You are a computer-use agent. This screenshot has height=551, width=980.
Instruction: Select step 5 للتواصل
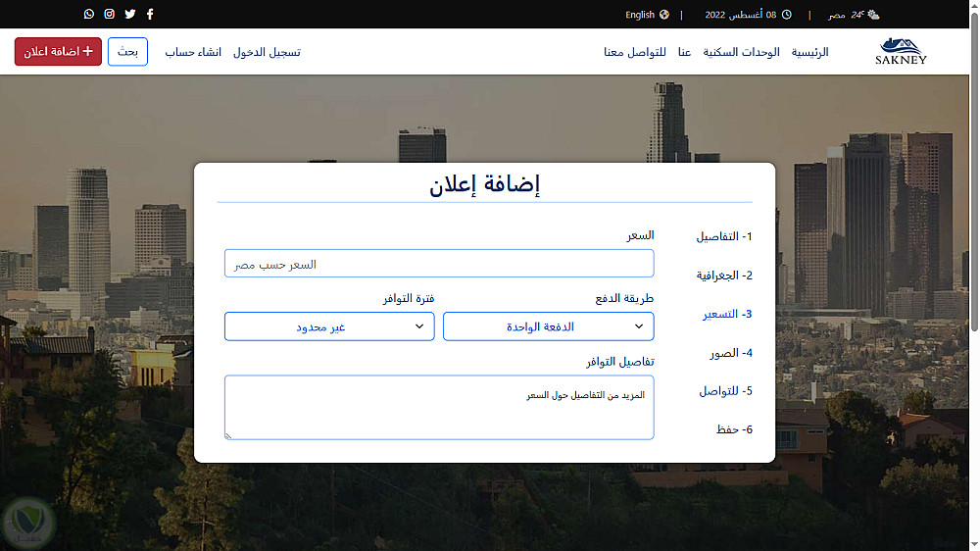point(725,391)
